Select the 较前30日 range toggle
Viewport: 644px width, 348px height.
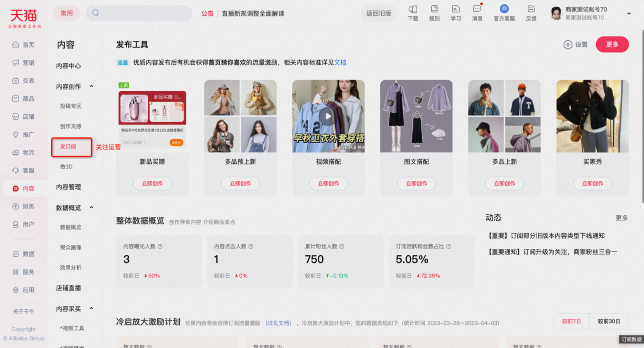pos(609,321)
